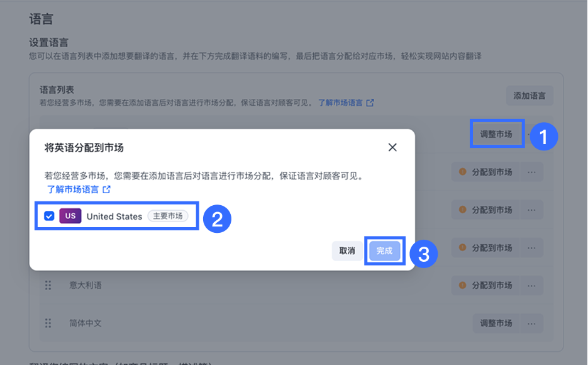588x365 pixels.
Task: Select the 简体中文 language row label
Action: (x=86, y=323)
